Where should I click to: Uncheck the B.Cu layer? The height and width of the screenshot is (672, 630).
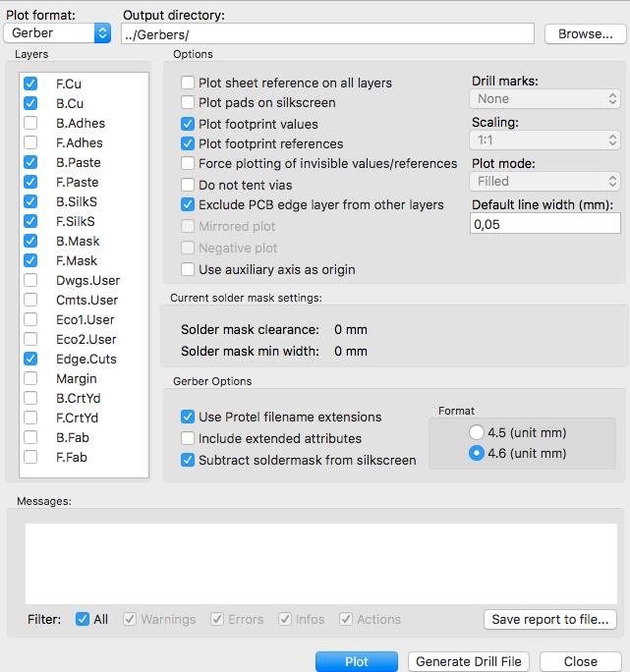click(x=30, y=103)
